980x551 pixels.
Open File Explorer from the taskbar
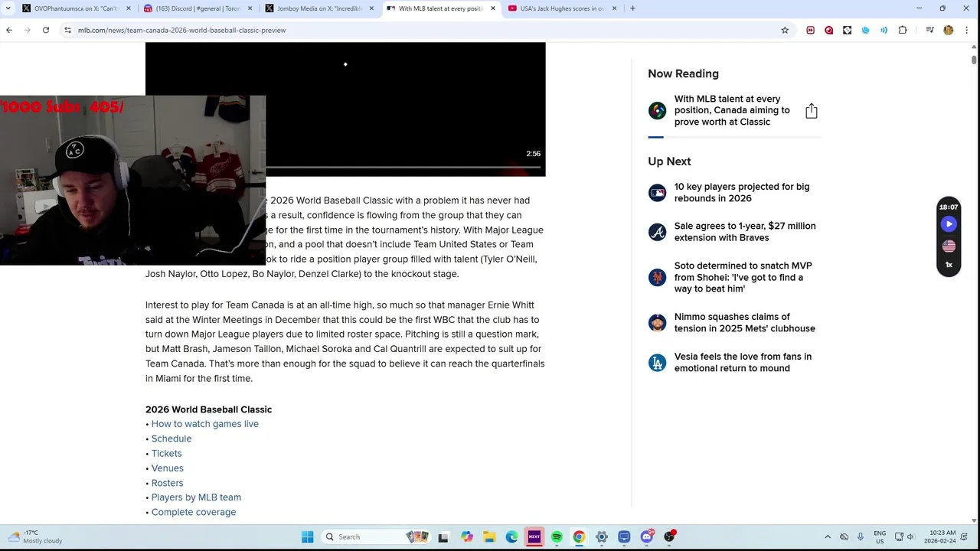488,536
